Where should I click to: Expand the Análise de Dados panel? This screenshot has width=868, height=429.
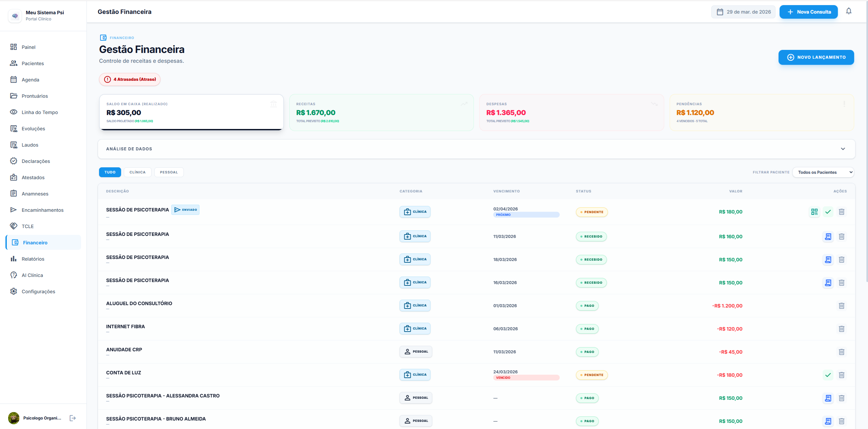[476, 149]
